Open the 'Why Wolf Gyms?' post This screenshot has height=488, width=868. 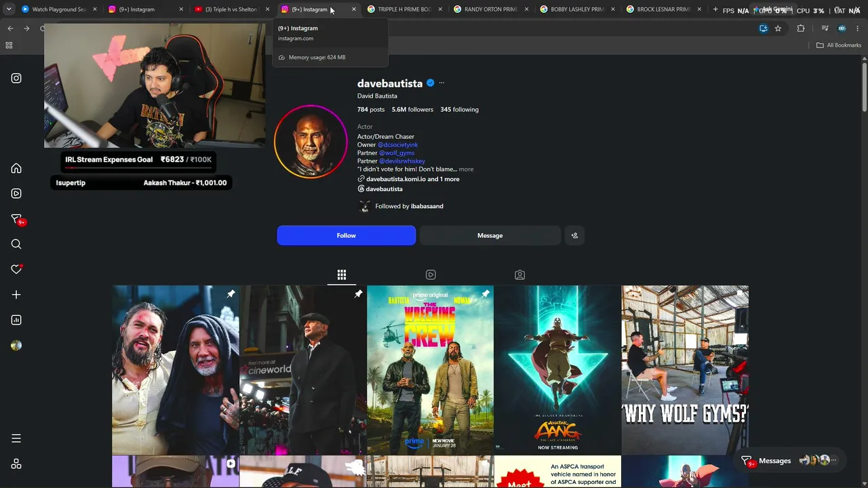pos(685,370)
